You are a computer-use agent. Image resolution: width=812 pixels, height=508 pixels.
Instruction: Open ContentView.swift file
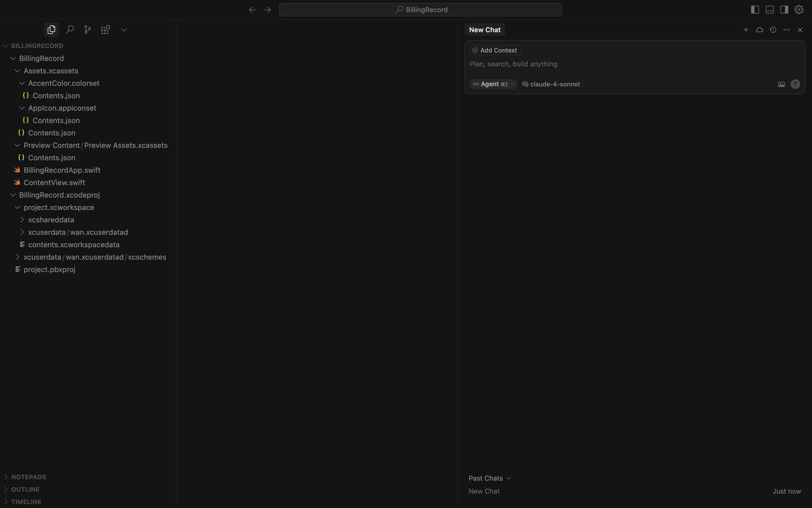coord(89,182)
